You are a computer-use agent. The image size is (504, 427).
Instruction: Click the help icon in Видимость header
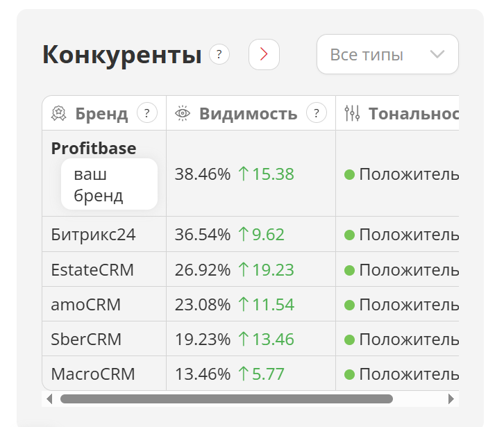click(x=317, y=112)
